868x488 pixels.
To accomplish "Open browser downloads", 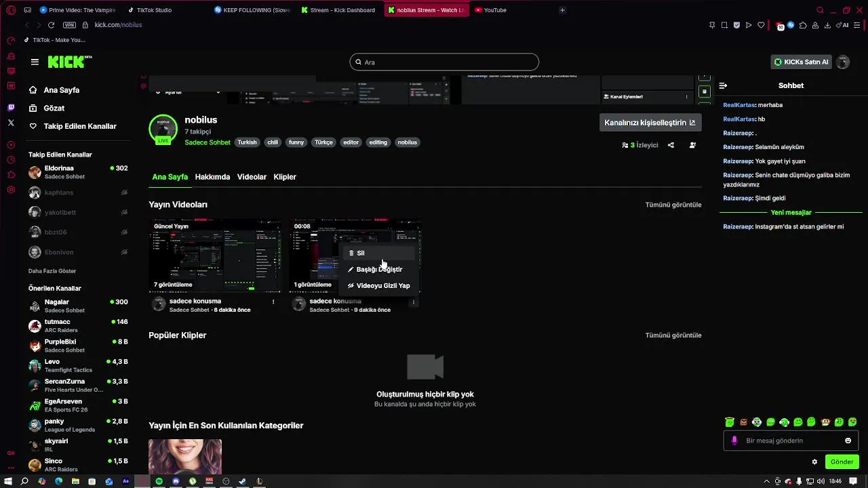I will [827, 25].
